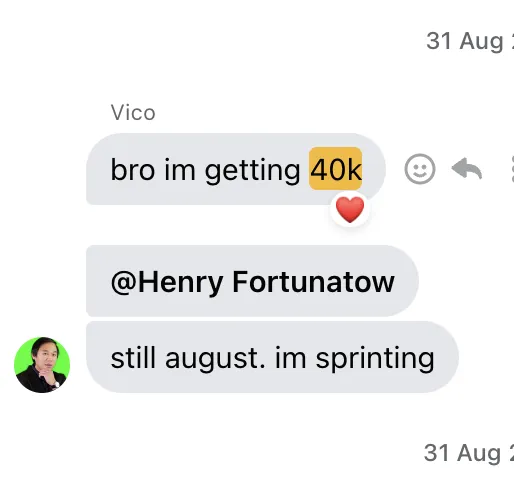Click the surname "Fortunatow" in the mention
The width and height of the screenshot is (514, 494).
tap(314, 282)
